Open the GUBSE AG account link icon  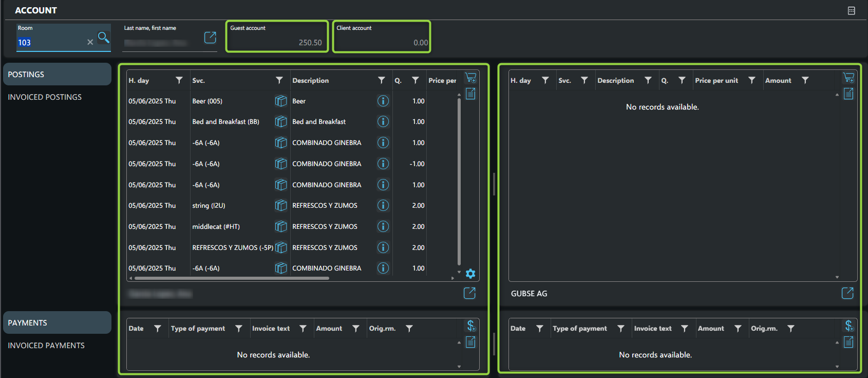coord(847,293)
